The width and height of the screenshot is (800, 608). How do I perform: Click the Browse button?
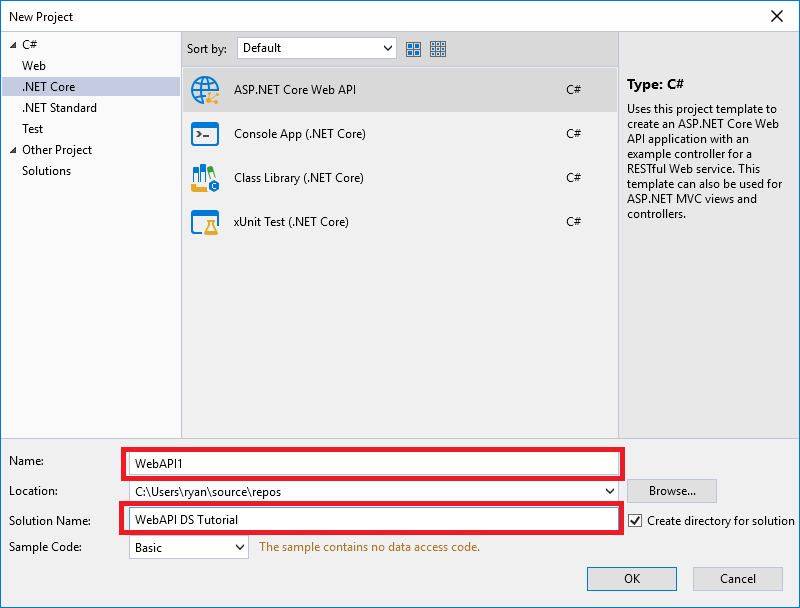[671, 491]
